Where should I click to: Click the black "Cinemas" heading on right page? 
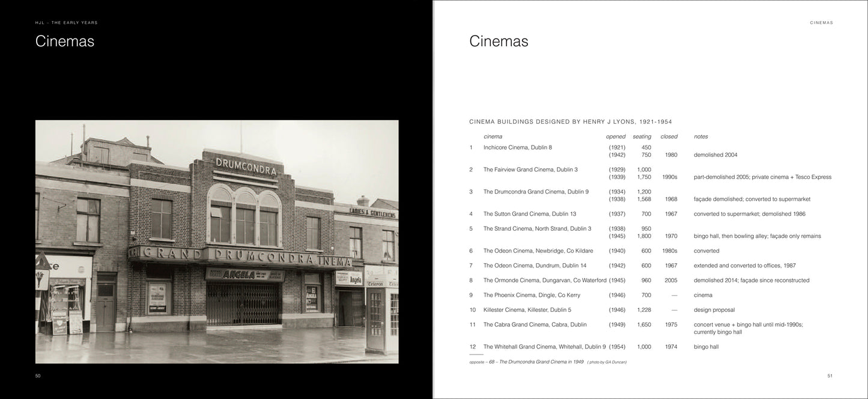499,41
